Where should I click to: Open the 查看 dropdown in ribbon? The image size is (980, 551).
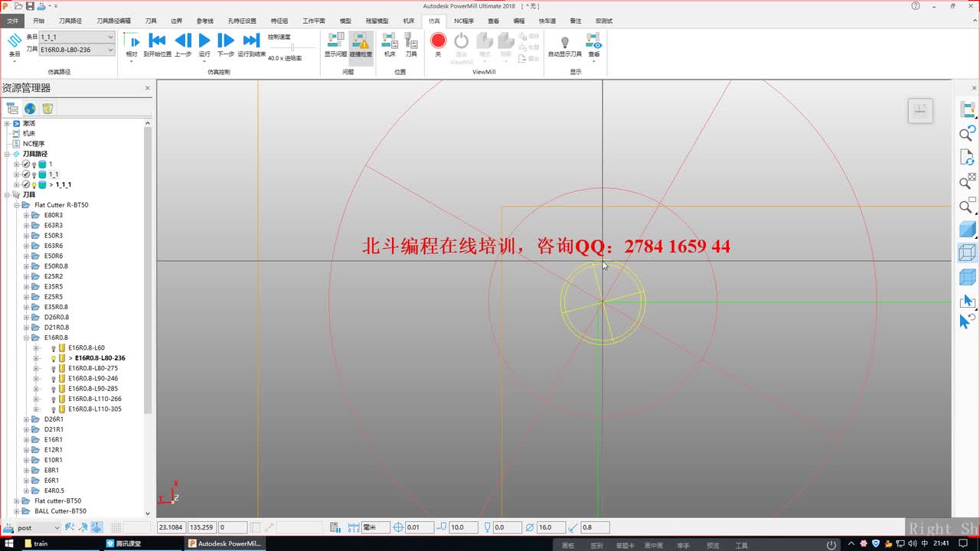[594, 45]
